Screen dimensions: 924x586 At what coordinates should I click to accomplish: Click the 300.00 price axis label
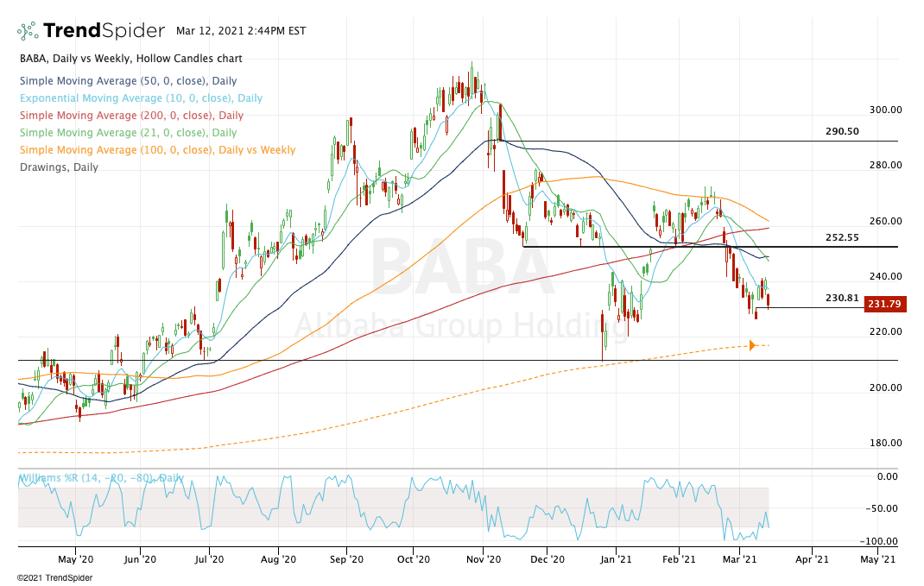884,110
